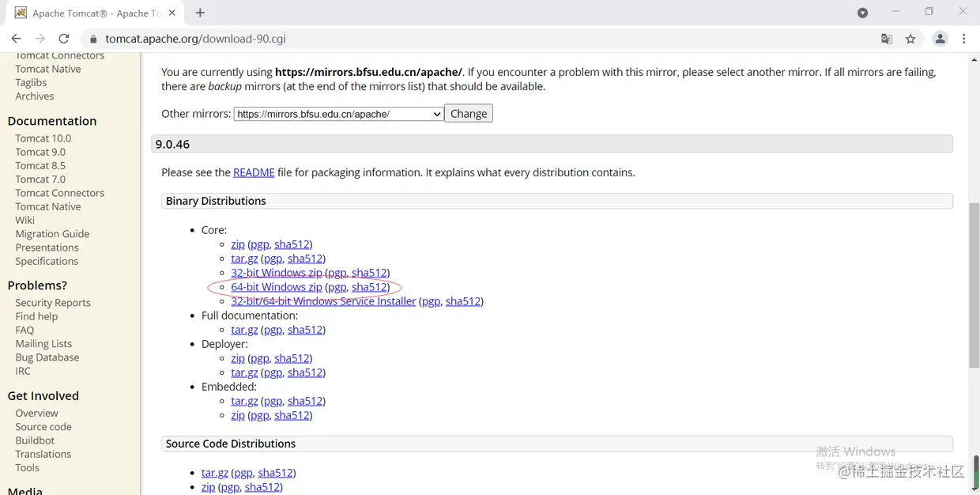Open Tomcat 8.5 documentation
This screenshot has height=495, width=980.
click(40, 165)
